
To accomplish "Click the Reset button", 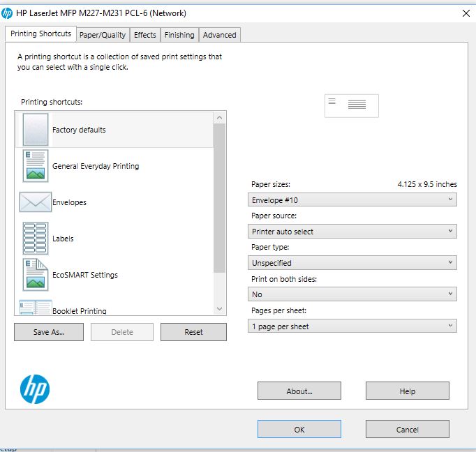I will tap(193, 332).
